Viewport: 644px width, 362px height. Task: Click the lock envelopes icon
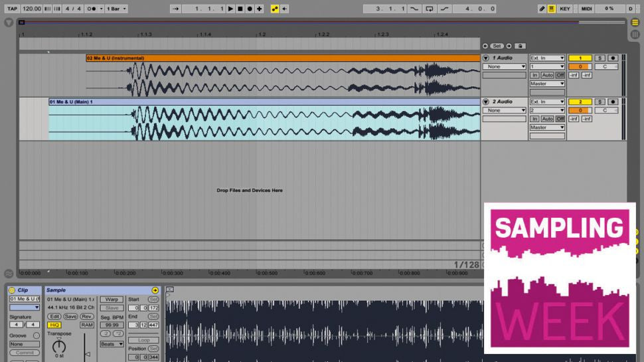[520, 46]
